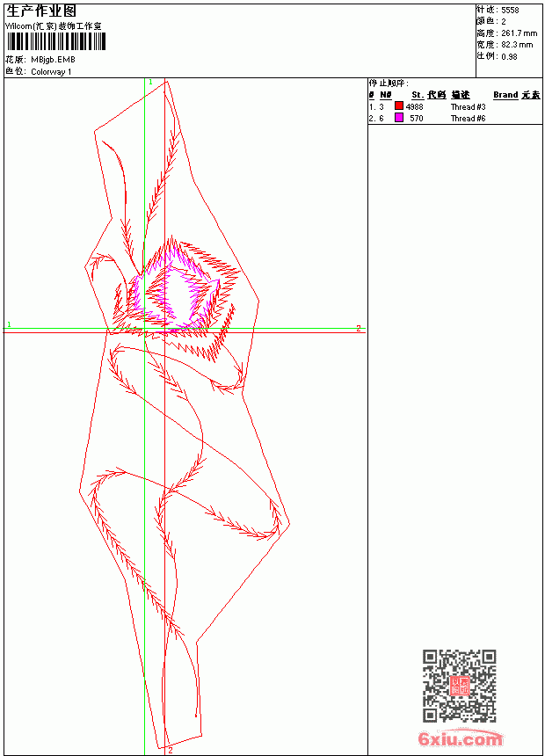Click the red Thread #3 color swatch

point(399,106)
